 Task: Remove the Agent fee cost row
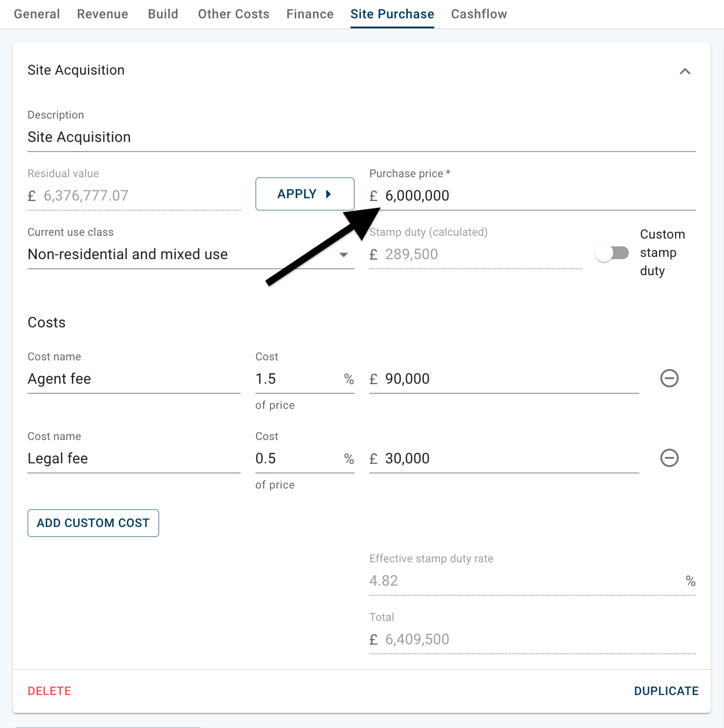(x=669, y=379)
